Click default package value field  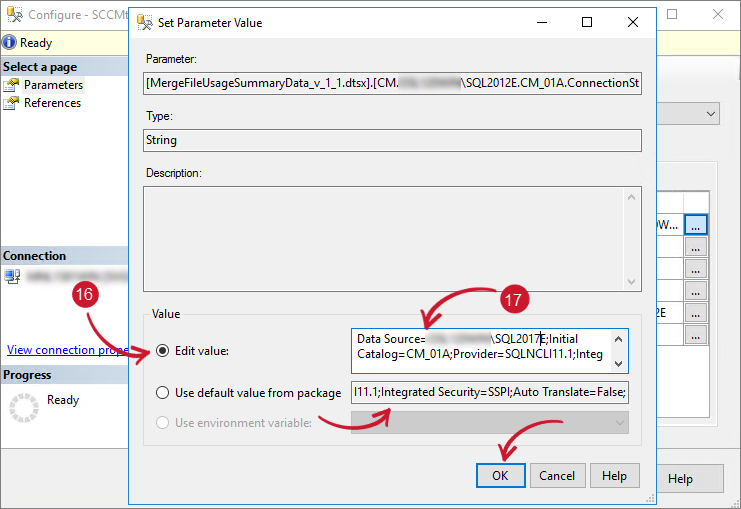(490, 392)
